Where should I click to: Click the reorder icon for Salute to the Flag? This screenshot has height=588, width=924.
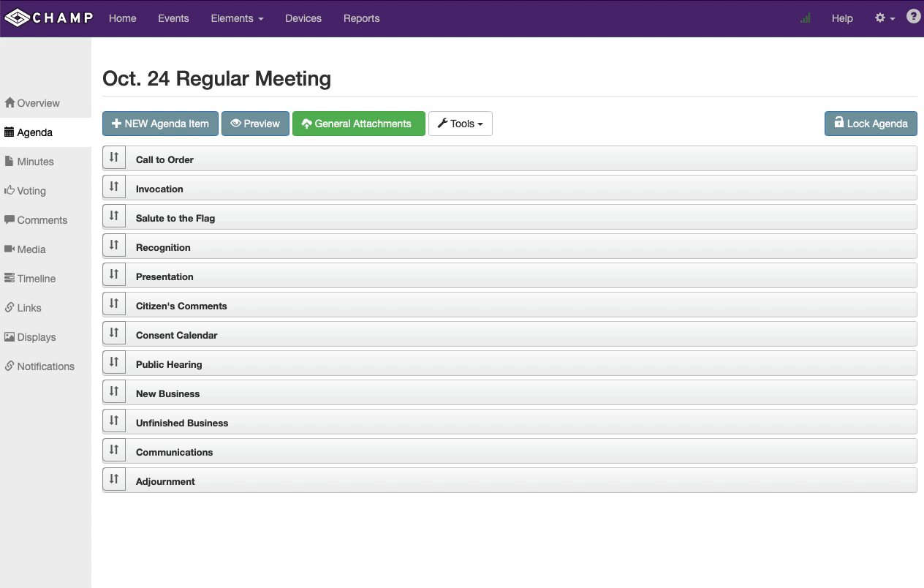(x=114, y=216)
